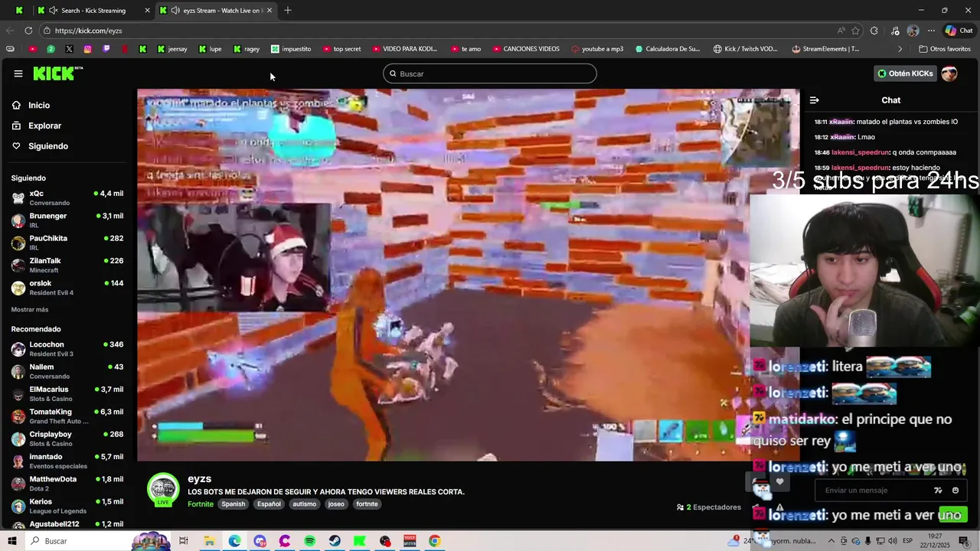Screen dimensions: 980x551
Task: Open a new browser tab with plus button
Action: pos(288,11)
